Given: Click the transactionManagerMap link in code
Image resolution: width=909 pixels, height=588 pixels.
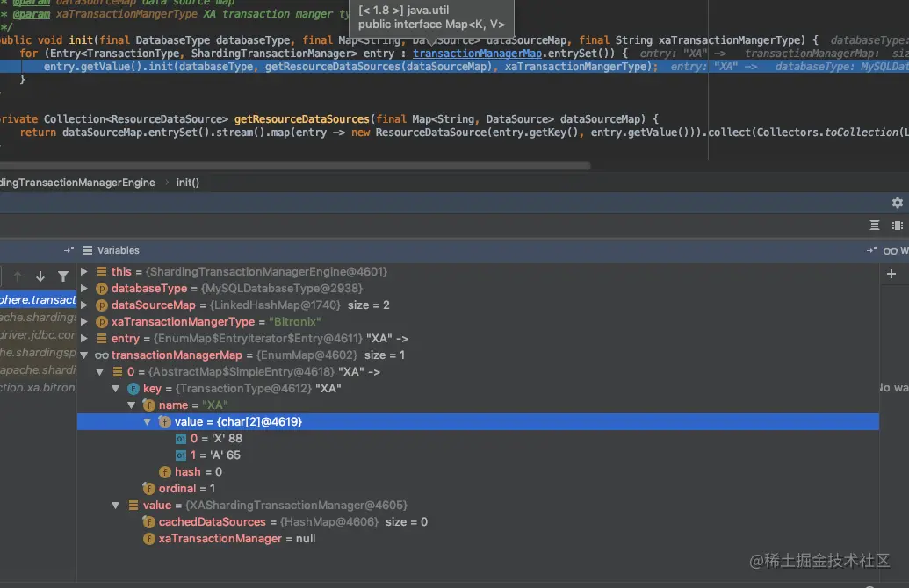Looking at the screenshot, I should [x=477, y=54].
